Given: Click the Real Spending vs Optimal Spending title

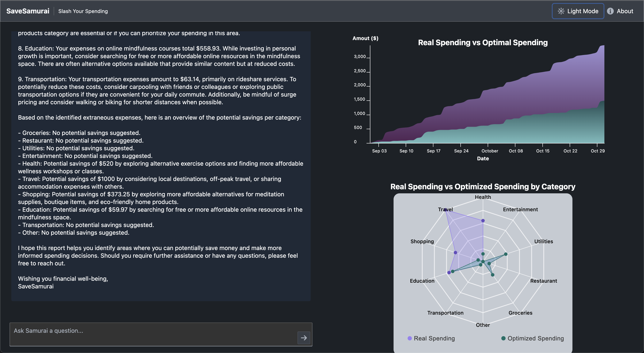Looking at the screenshot, I should pos(483,43).
